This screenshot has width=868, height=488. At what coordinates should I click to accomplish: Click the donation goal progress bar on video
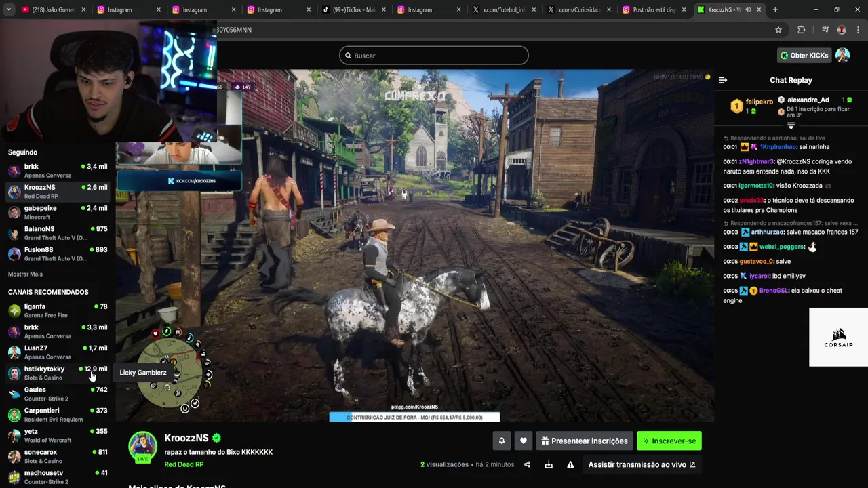[414, 418]
